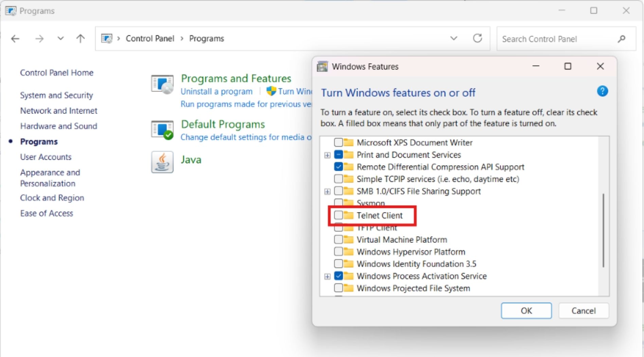Refresh the Control Panel view
Image resolution: width=644 pixels, height=357 pixels.
(478, 38)
